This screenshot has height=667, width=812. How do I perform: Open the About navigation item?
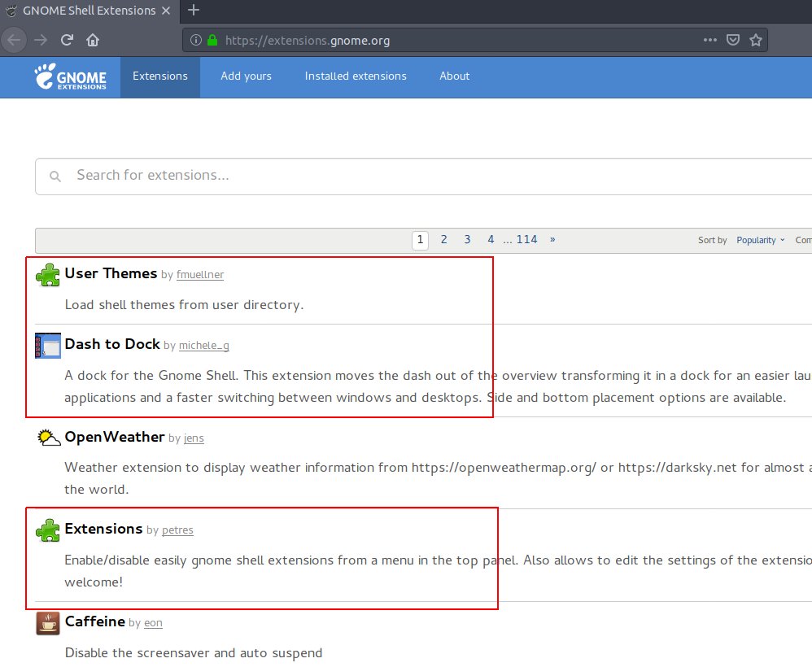tap(455, 76)
